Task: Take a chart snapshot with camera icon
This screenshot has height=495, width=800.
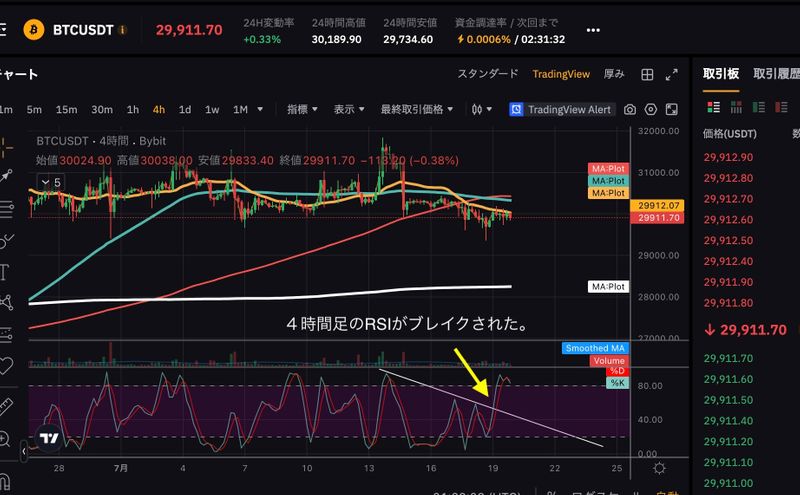Action: click(630, 109)
